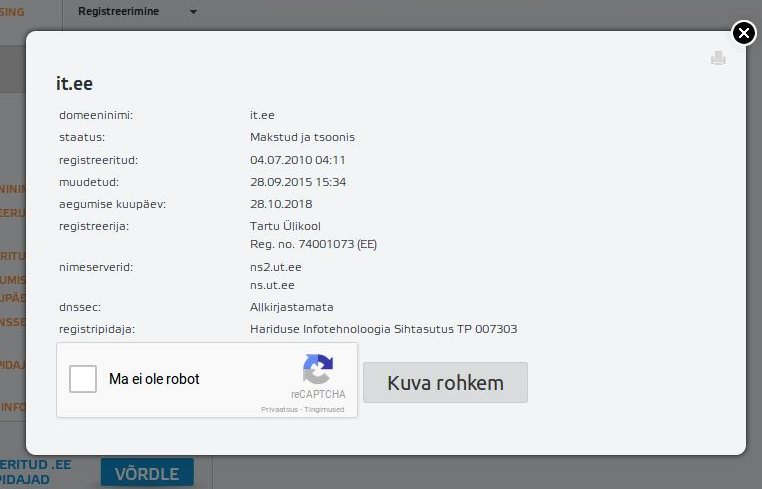Print the domain details using printer icon
This screenshot has width=762, height=489.
718,58
